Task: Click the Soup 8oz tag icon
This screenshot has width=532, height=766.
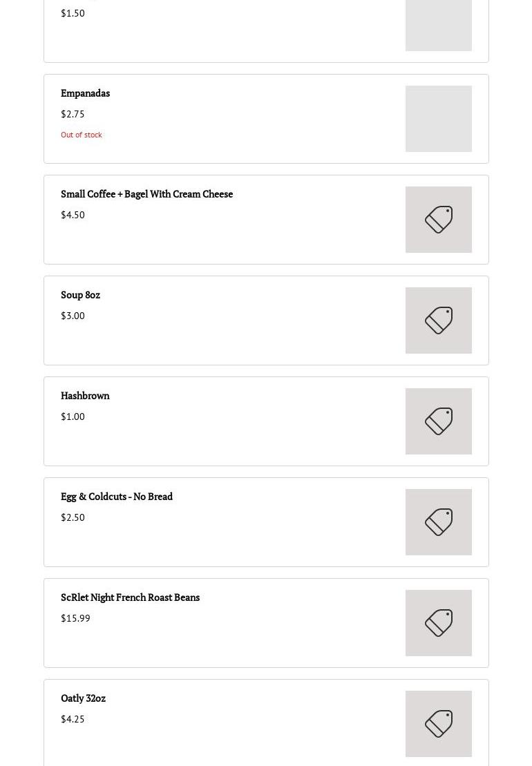Action: pyautogui.click(x=439, y=320)
